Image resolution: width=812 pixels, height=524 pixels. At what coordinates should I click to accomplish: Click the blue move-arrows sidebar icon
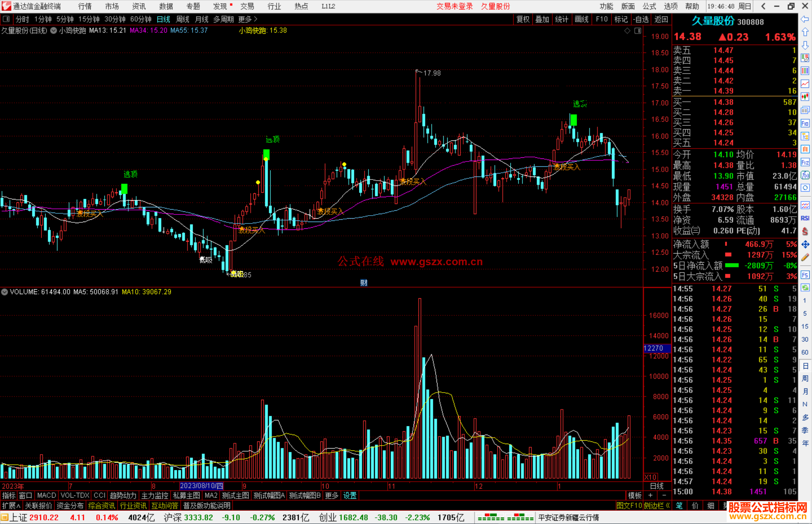point(805,245)
